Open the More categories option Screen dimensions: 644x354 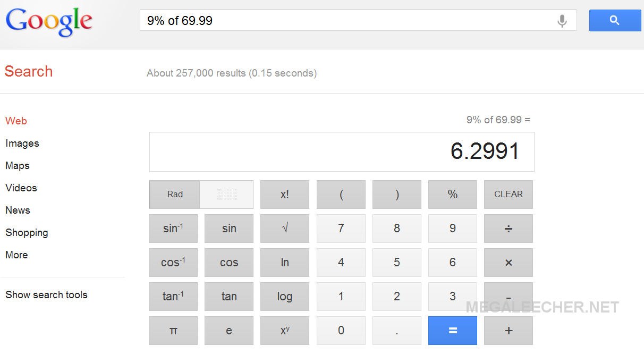(x=16, y=255)
